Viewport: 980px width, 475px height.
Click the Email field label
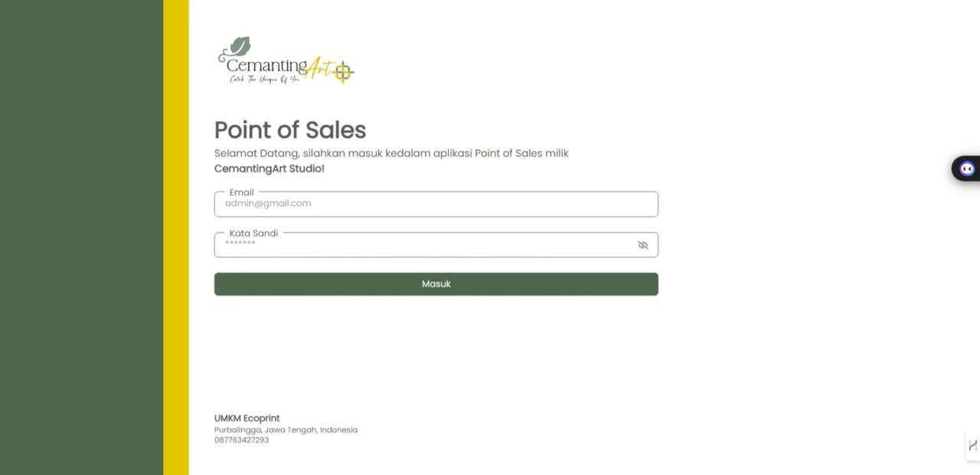click(241, 192)
